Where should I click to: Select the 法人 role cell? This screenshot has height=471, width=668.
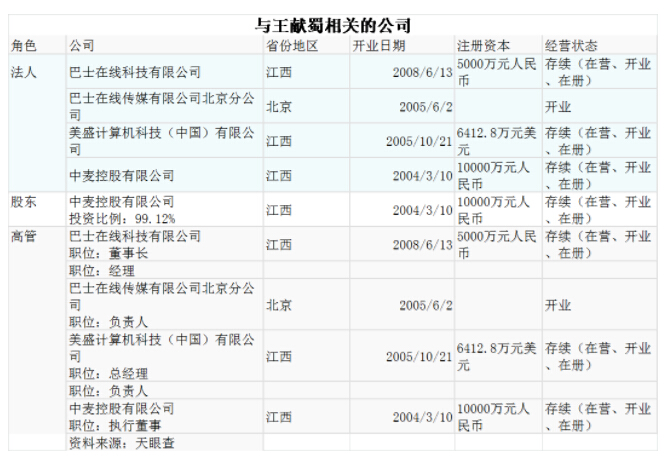pyautogui.click(x=23, y=73)
